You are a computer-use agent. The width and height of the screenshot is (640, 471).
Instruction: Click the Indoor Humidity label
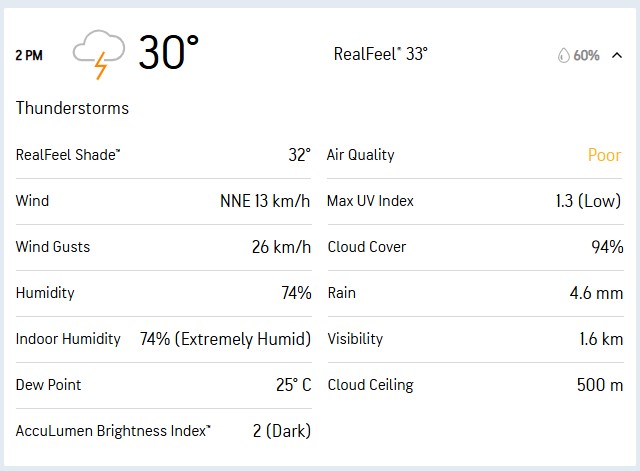pyautogui.click(x=68, y=339)
